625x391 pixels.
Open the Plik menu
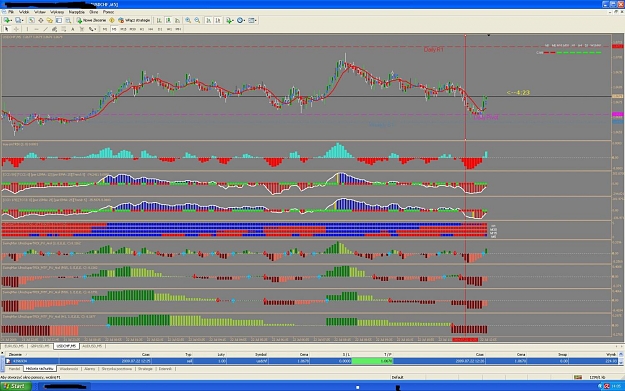pyautogui.click(x=11, y=12)
